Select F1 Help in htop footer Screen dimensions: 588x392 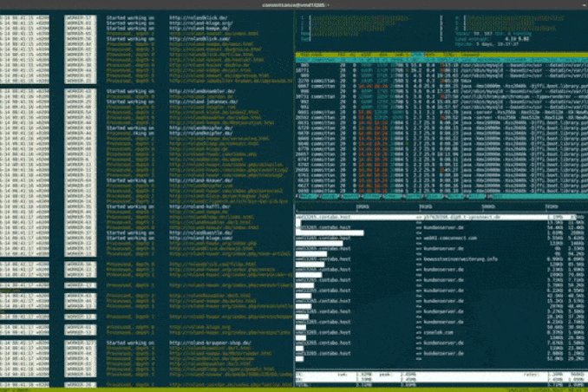pyautogui.click(x=307, y=196)
